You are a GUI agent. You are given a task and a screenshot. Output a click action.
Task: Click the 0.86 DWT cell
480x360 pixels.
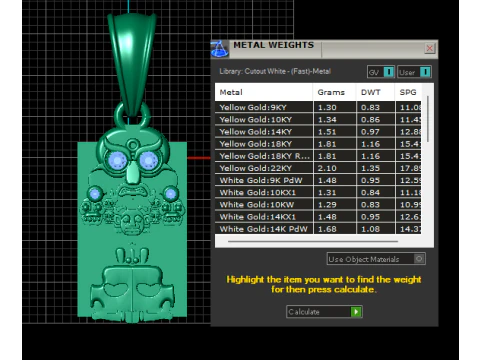click(375, 119)
